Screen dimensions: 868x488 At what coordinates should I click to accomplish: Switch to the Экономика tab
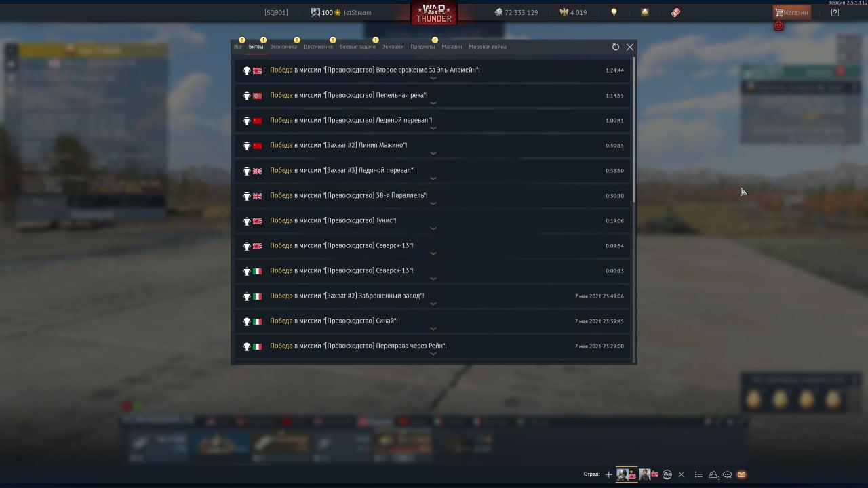click(283, 47)
